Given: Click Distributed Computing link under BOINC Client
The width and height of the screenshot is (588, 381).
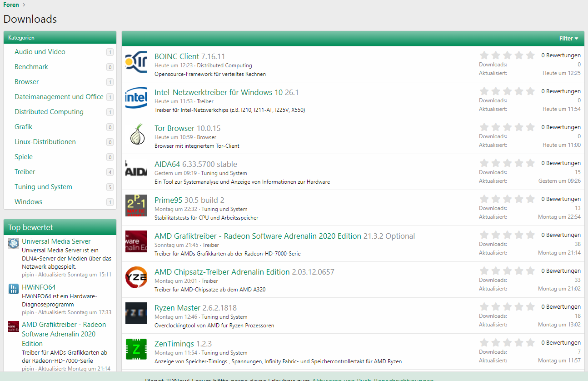Looking at the screenshot, I should (224, 65).
